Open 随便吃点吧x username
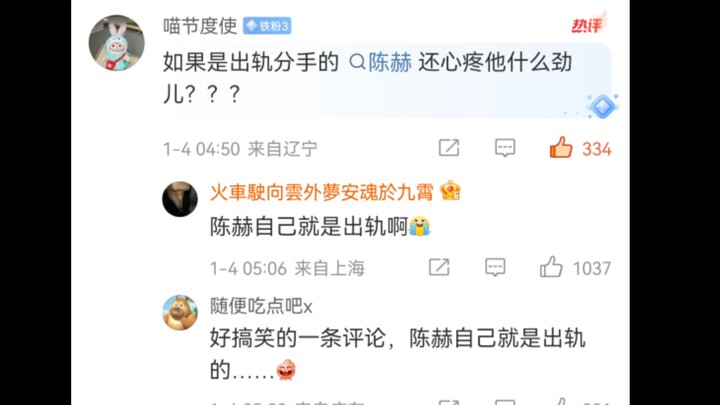The width and height of the screenshot is (720, 405). 261,306
